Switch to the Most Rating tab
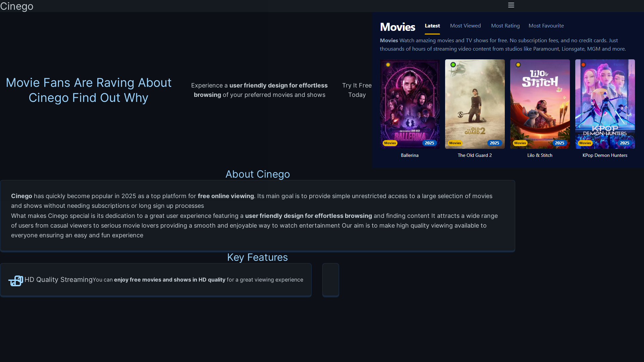The image size is (644, 362). [x=505, y=26]
